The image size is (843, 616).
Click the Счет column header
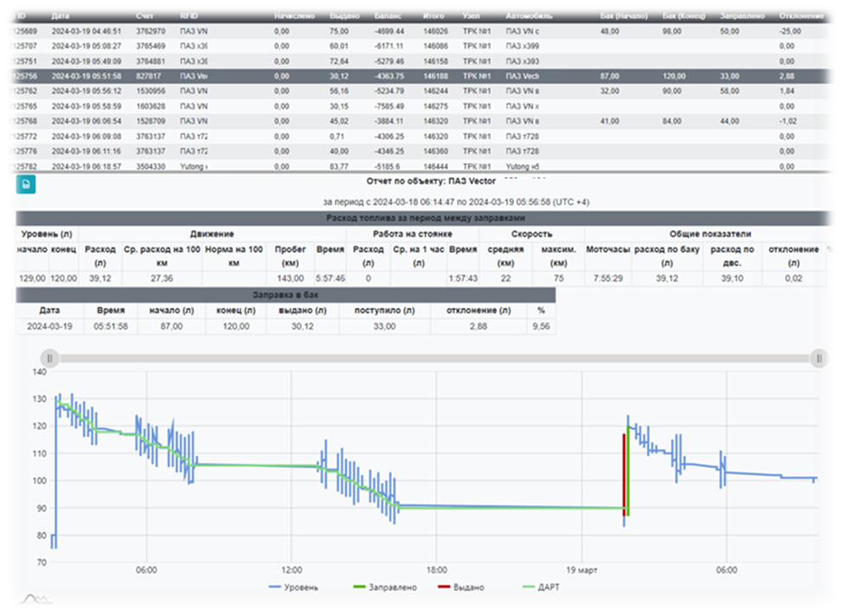click(145, 16)
